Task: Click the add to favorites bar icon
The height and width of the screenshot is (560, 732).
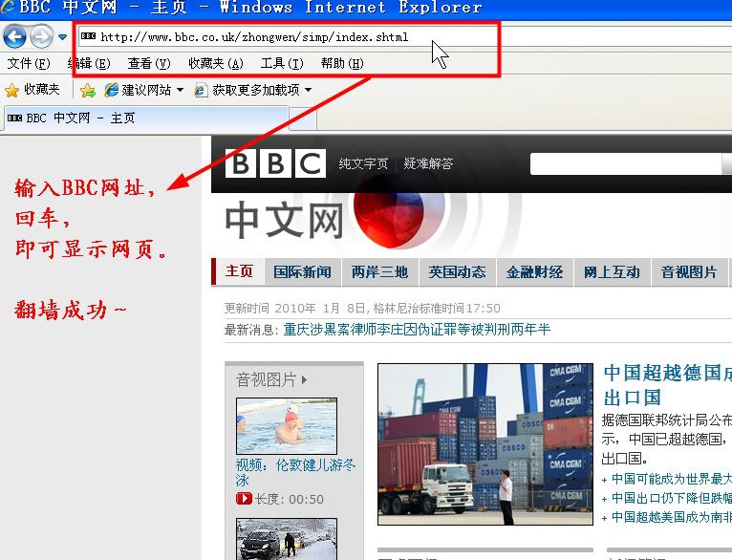Action: pos(88,90)
